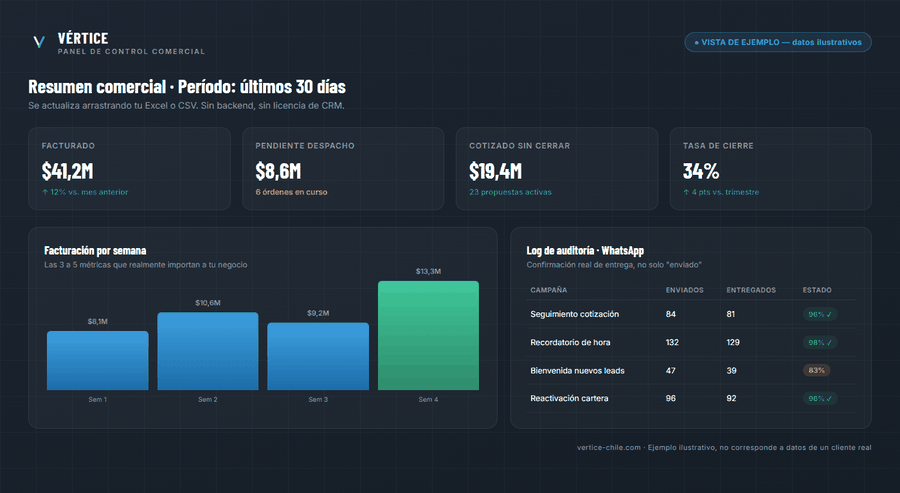Click the 3 a 5 métricas chart subtitle
This screenshot has height=493, width=900.
[x=146, y=265]
